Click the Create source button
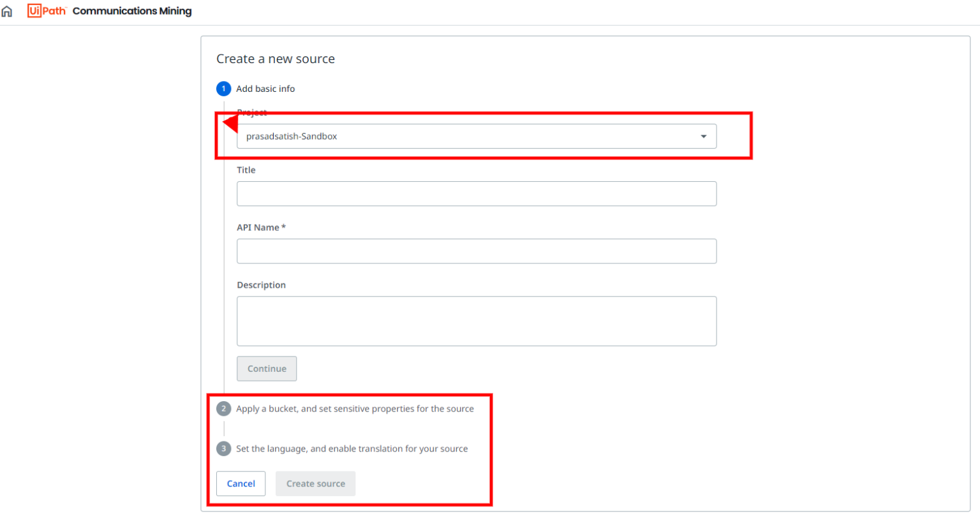 coord(315,484)
